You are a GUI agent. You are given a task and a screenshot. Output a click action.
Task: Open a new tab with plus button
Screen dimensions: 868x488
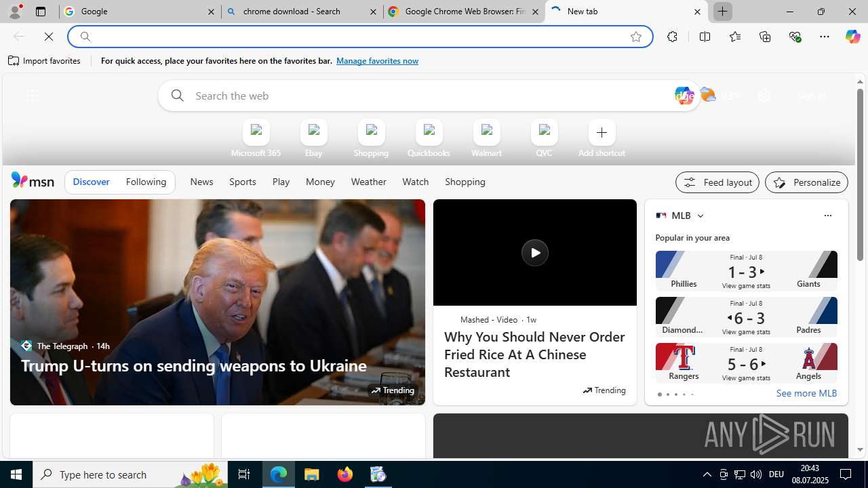(723, 12)
